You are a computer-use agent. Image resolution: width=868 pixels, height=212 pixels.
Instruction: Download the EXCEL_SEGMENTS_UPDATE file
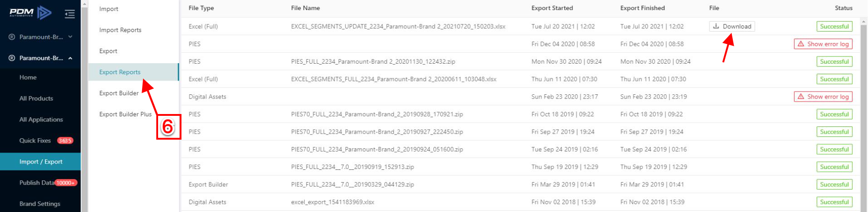click(x=732, y=26)
